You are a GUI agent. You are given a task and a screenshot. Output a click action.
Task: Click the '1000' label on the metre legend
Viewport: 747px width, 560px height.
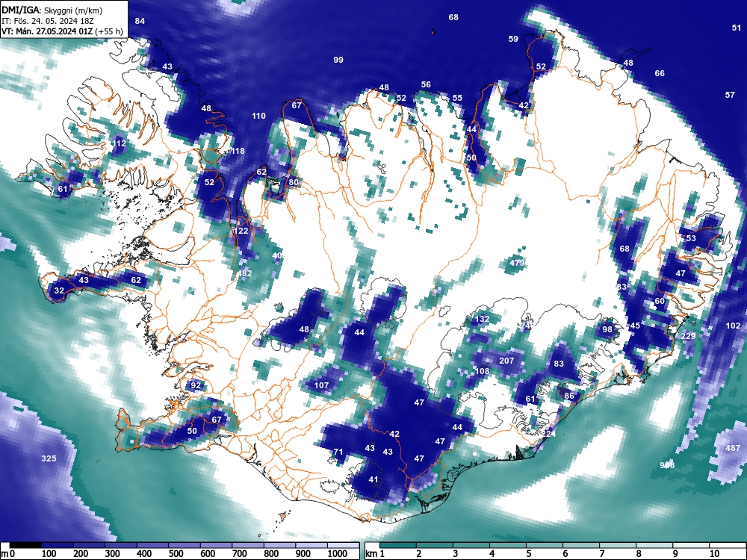(x=338, y=553)
